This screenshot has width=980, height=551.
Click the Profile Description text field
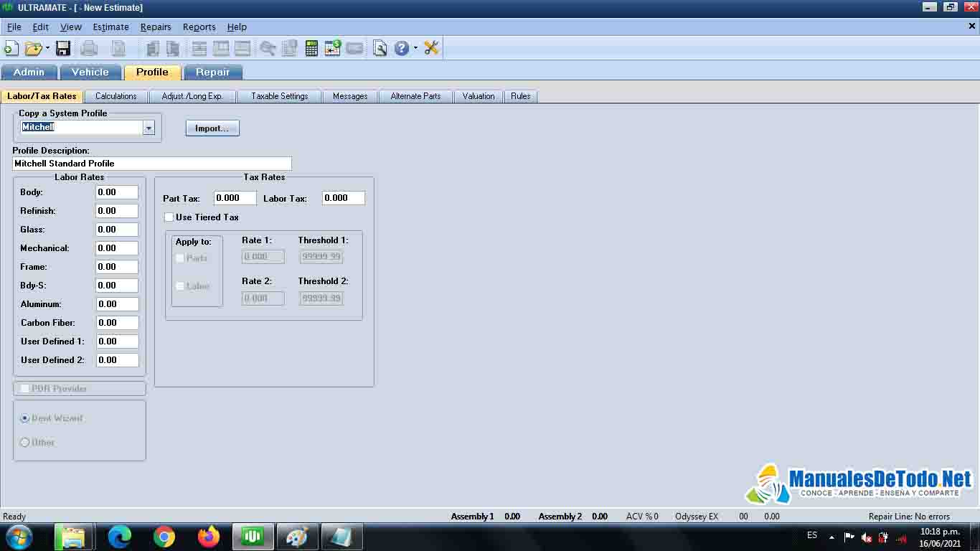[152, 164]
